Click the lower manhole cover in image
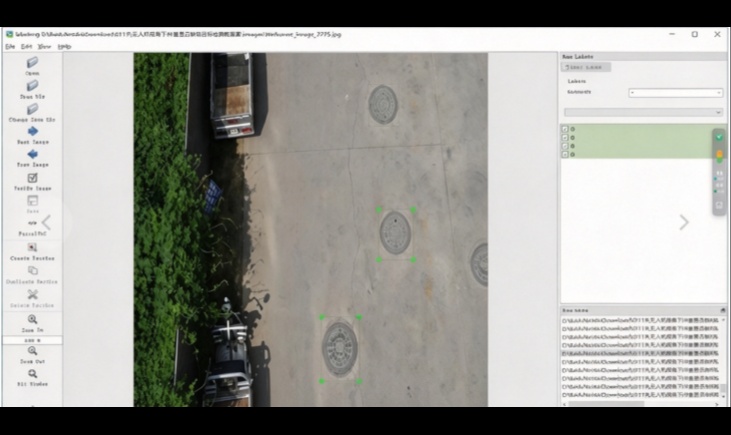 [340, 349]
